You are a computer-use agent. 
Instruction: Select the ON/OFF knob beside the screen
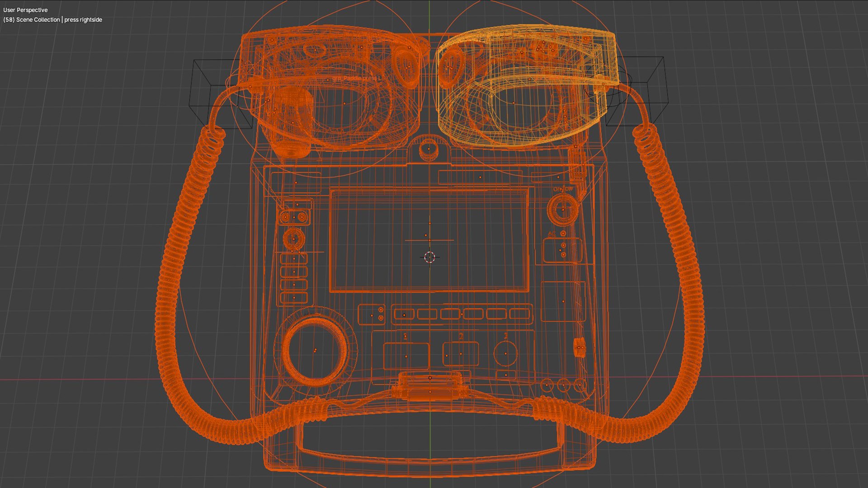[x=562, y=210]
